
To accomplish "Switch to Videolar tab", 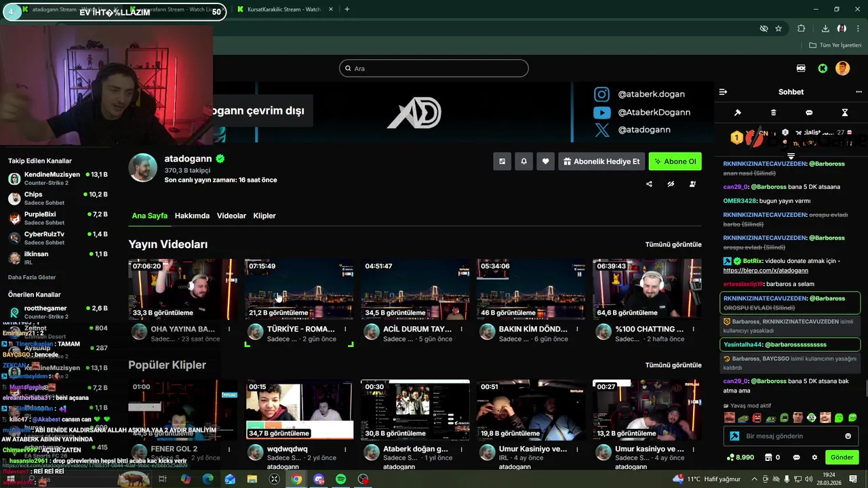I will pos(231,216).
